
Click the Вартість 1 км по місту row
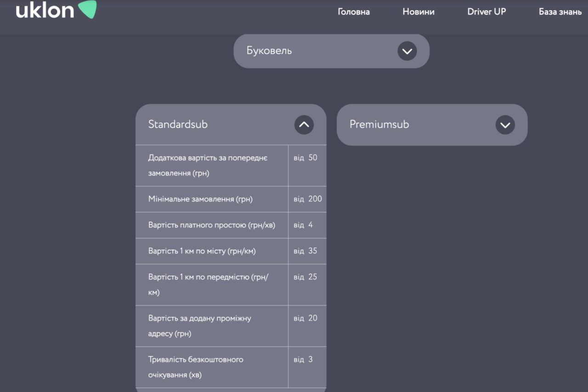[x=202, y=251]
